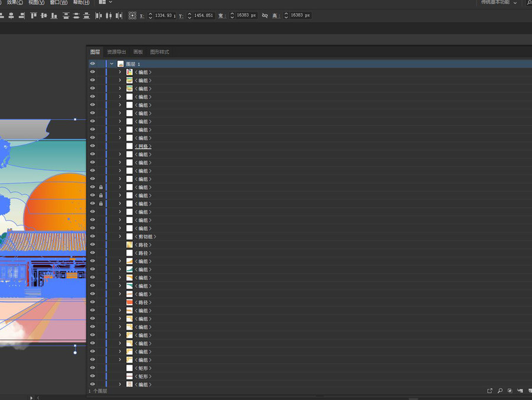Viewport: 532px width, 400px height.
Task: Unlock the bottommost locked 〈编组〉 row
Action: 100,204
